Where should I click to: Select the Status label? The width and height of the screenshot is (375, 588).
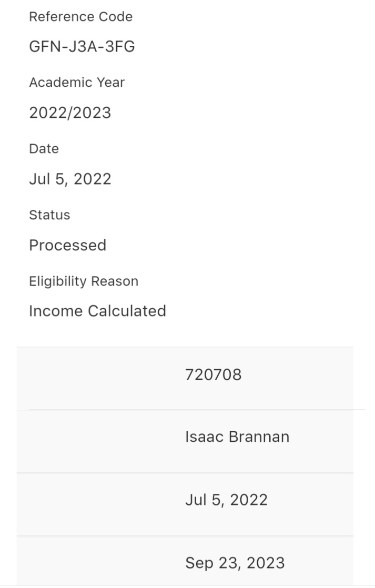click(49, 215)
